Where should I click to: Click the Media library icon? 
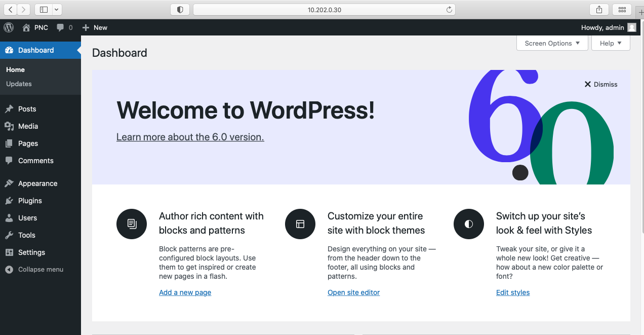click(9, 126)
